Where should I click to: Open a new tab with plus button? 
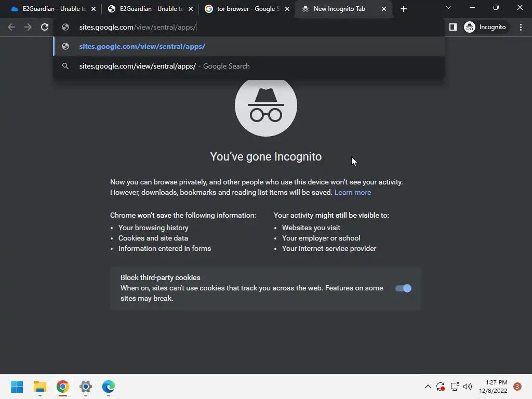pos(403,9)
